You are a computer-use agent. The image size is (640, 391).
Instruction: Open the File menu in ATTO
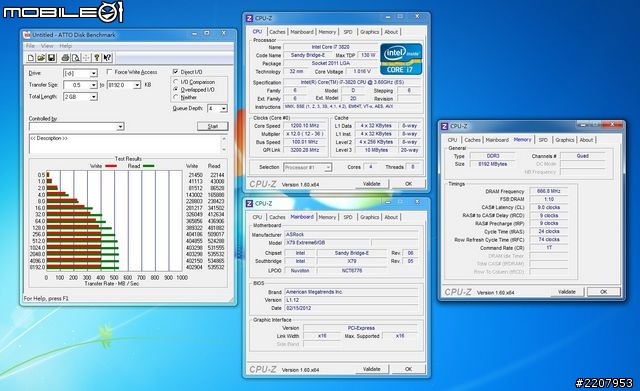click(x=30, y=46)
